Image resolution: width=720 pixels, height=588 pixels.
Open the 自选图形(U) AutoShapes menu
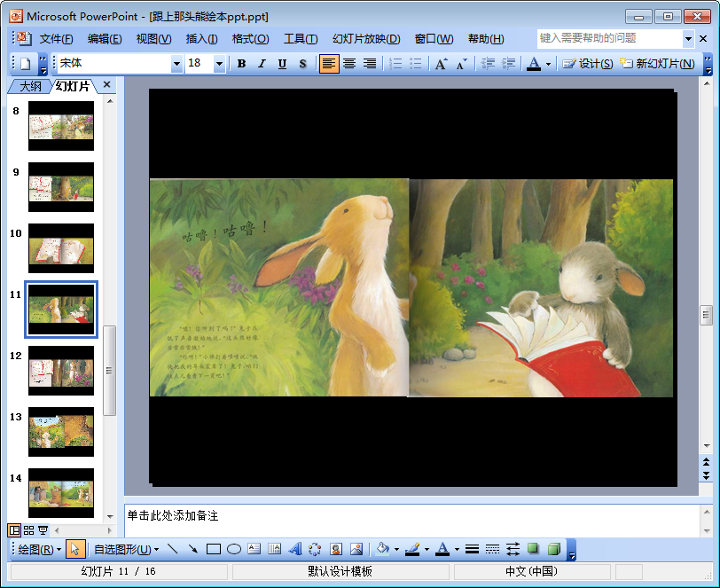click(127, 549)
